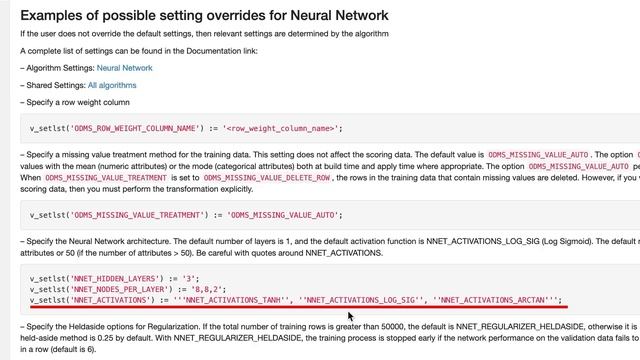Screen dimensions: 640x360
Task: Click the NNET_ACTIVATIONS code line
Action: click(296, 300)
